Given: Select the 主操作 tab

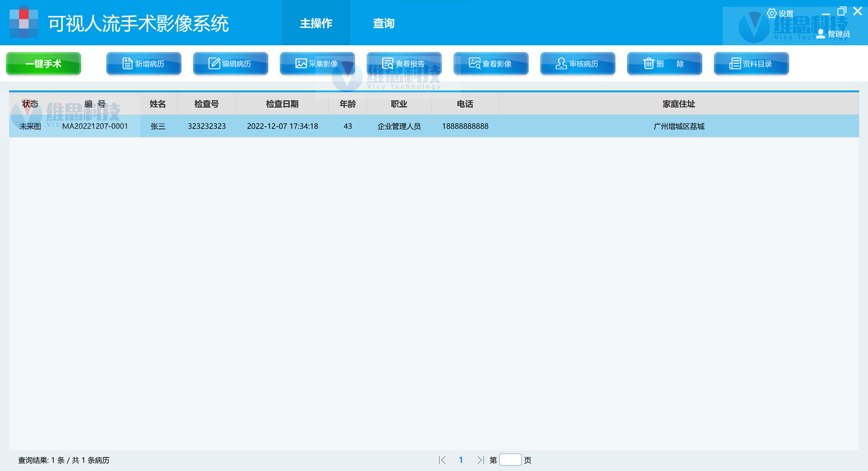Looking at the screenshot, I should point(316,23).
